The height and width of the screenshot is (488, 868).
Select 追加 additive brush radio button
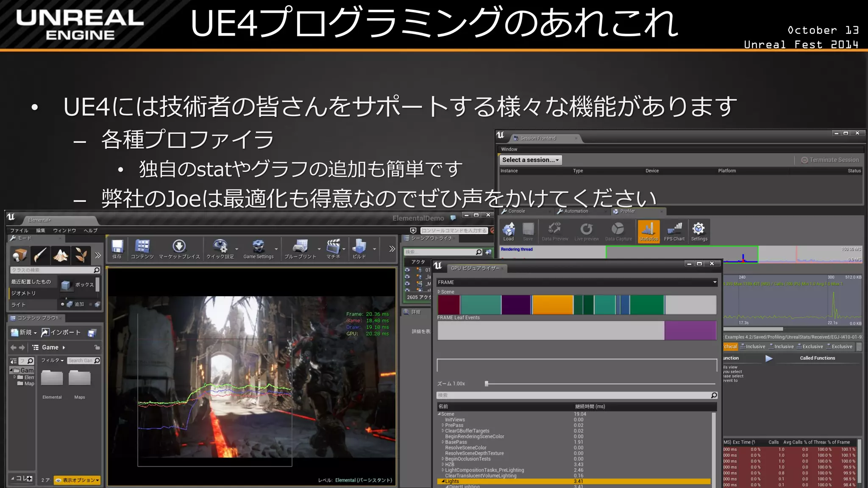pos(63,304)
